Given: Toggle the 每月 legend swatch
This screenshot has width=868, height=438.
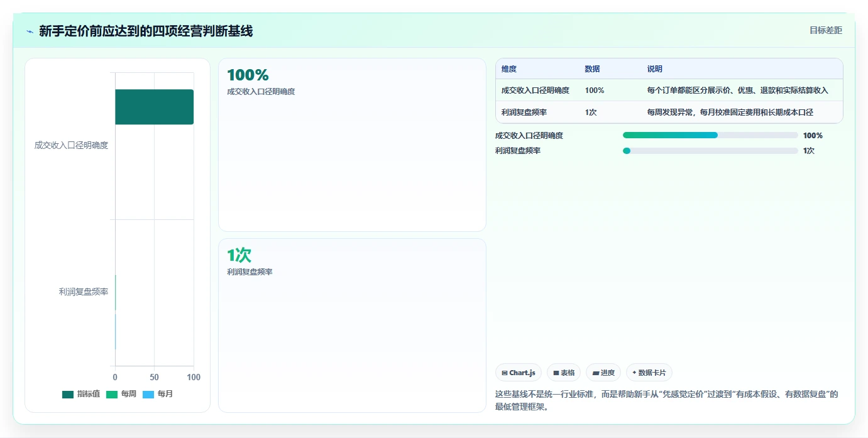Looking at the screenshot, I should (148, 394).
